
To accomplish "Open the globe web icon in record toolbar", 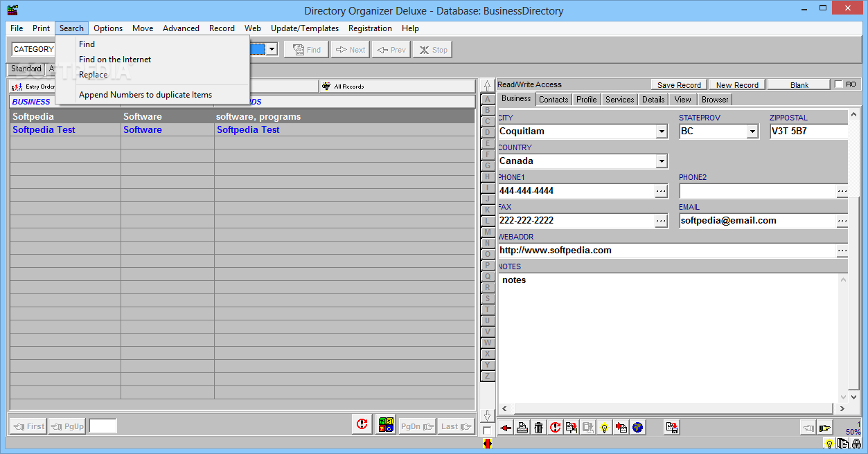I will pyautogui.click(x=637, y=427).
